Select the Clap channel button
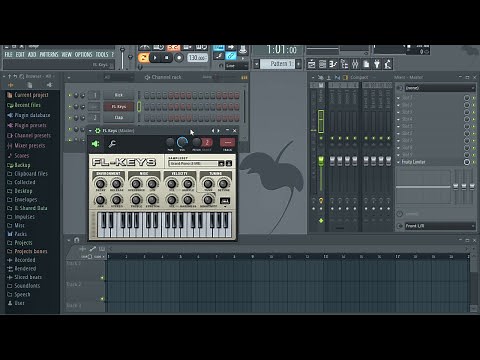 [x=119, y=118]
